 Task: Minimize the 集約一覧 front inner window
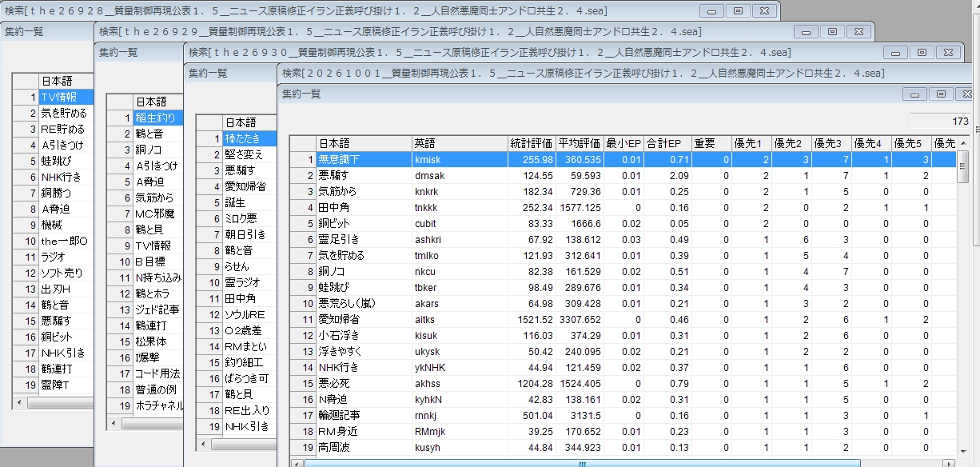tap(915, 94)
